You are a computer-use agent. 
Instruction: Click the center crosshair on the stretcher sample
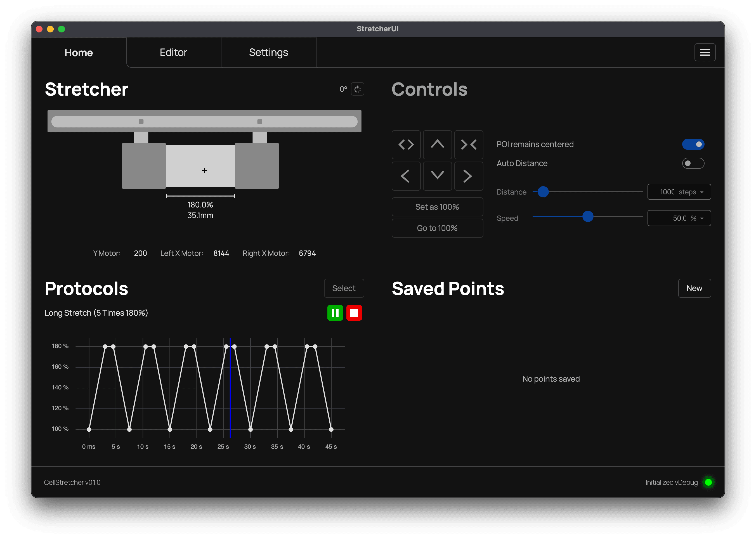tap(204, 170)
